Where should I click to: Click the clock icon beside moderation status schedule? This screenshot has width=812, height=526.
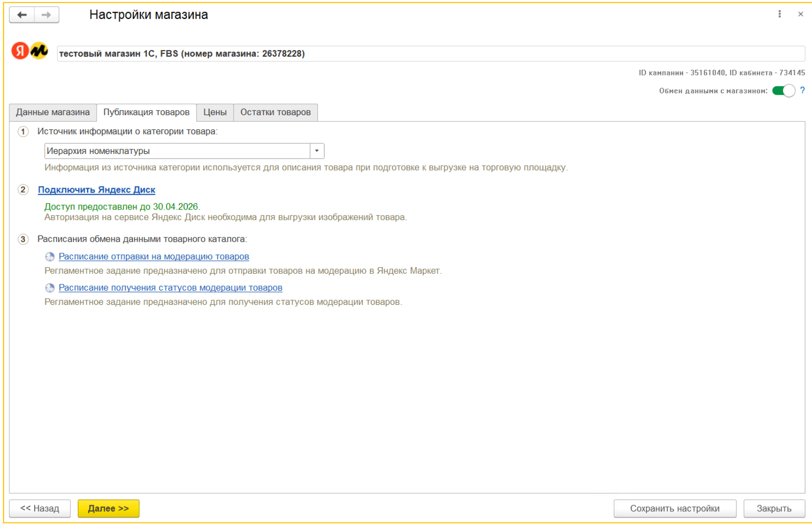(x=49, y=288)
